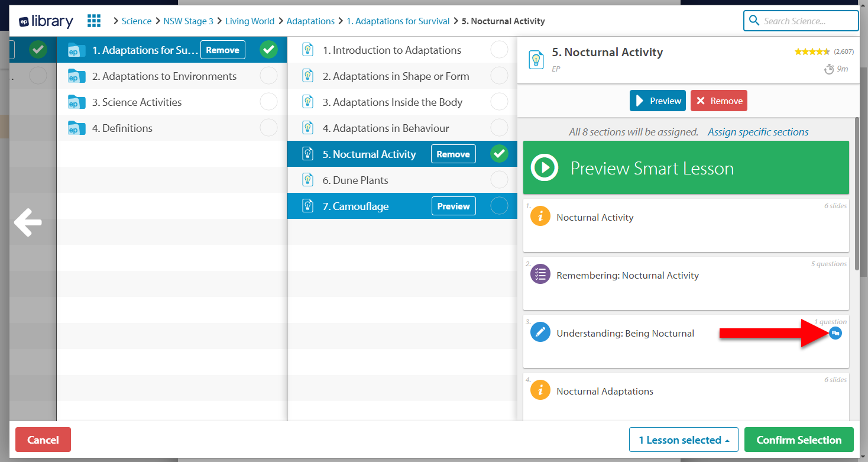Click the play icon in Preview Smart Lesson
The height and width of the screenshot is (462, 868).
pyautogui.click(x=544, y=168)
